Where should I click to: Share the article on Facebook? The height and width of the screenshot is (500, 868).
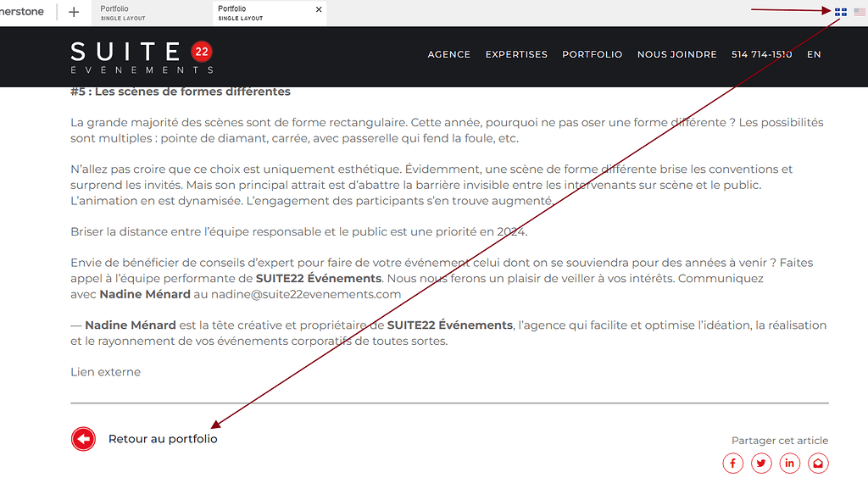tap(732, 464)
